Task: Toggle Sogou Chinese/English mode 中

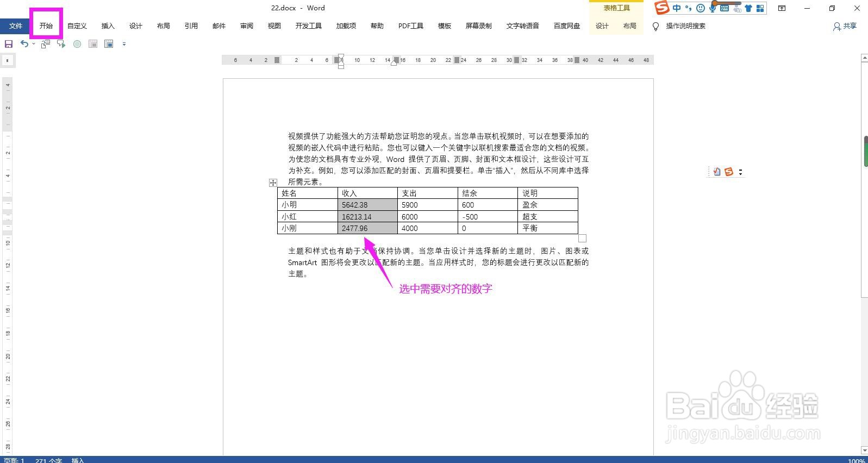Action: [x=677, y=8]
